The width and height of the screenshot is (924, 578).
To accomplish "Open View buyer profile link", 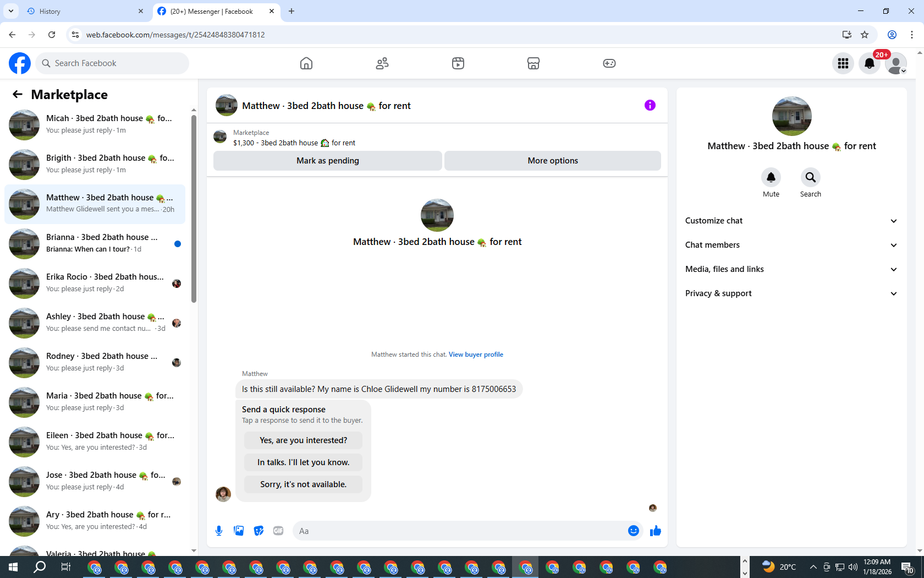I will (x=476, y=355).
